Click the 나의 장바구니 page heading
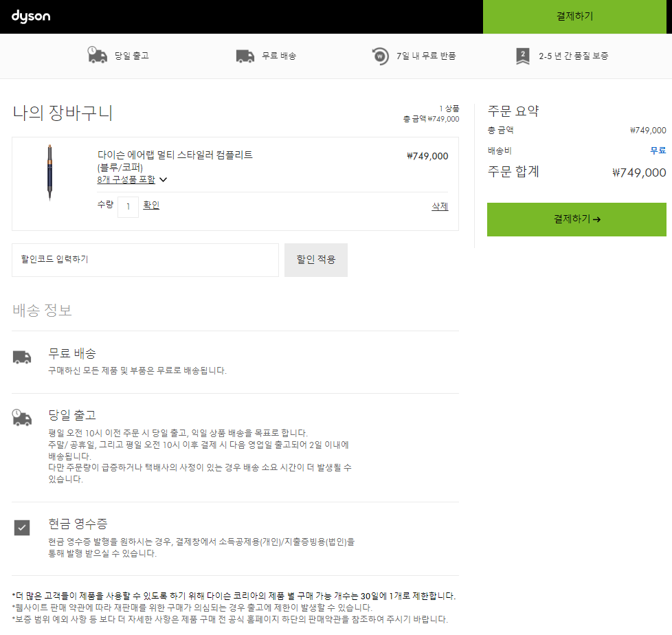Viewport: 672px width, 635px height. tap(63, 113)
